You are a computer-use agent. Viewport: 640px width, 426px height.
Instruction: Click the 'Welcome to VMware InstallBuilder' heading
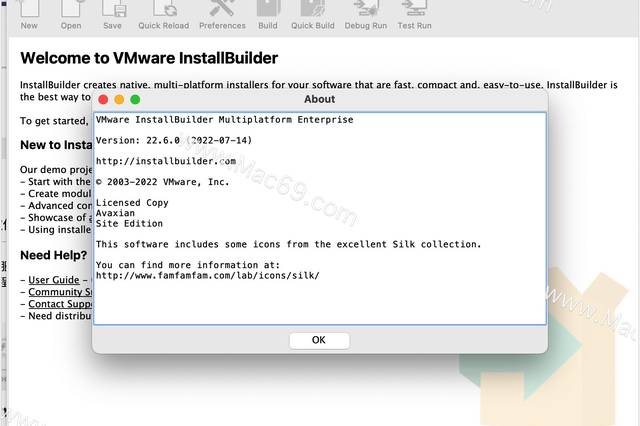click(149, 58)
